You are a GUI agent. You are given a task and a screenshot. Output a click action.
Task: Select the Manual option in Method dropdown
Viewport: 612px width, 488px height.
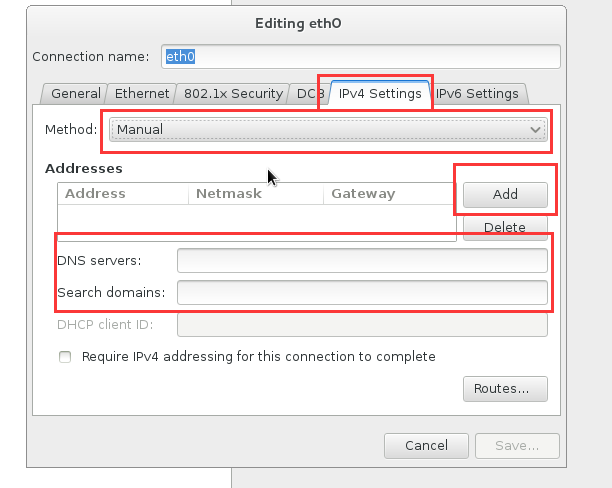point(328,129)
